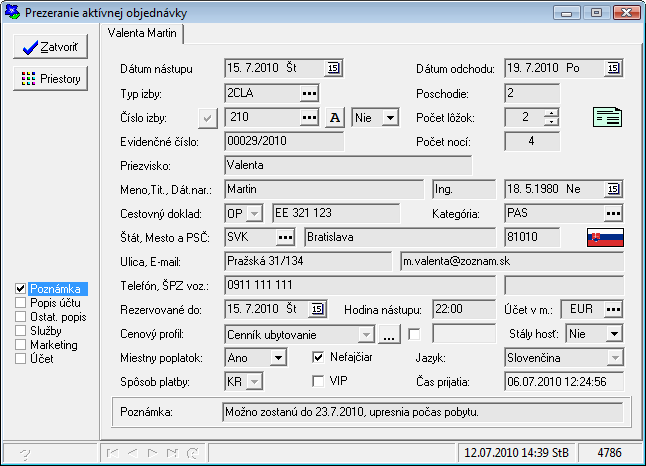
Task: Open the Stály hosť dropdown
Action: tap(614, 334)
